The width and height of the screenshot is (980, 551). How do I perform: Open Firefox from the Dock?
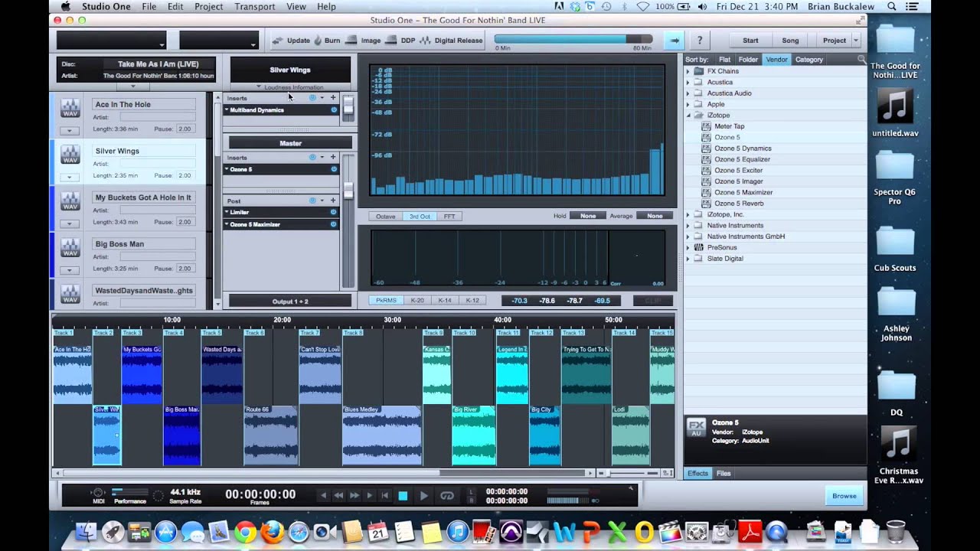coord(272,532)
